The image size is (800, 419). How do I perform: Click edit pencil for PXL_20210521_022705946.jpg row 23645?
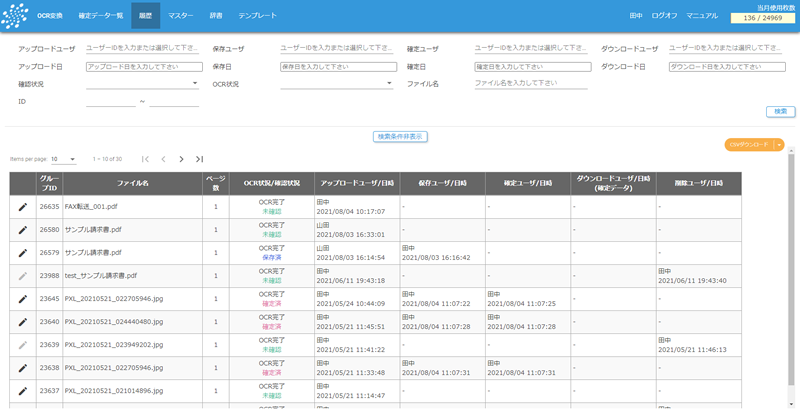tap(23, 298)
